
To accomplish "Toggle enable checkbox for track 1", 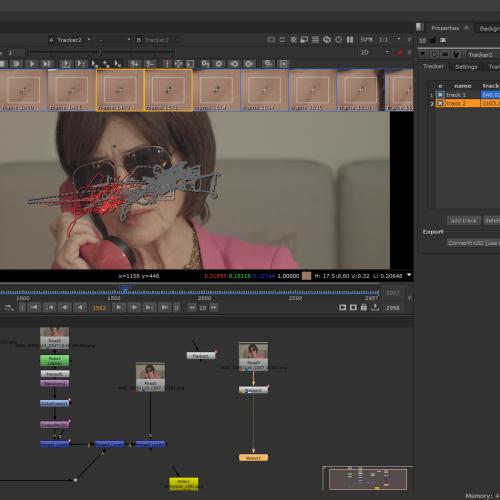I will (x=440, y=95).
